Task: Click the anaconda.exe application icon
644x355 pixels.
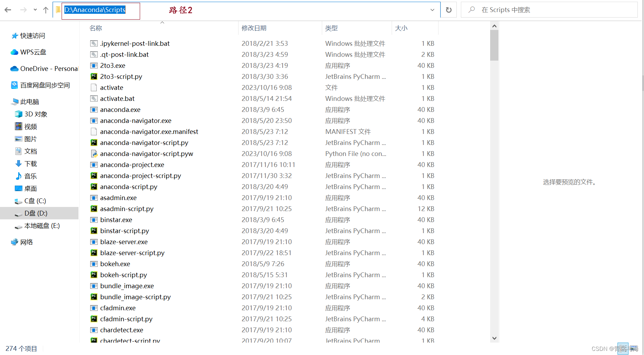Action: point(94,109)
